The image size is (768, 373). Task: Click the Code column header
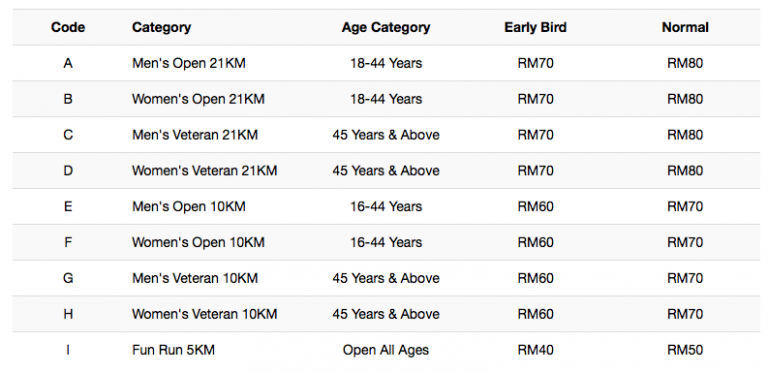click(68, 27)
